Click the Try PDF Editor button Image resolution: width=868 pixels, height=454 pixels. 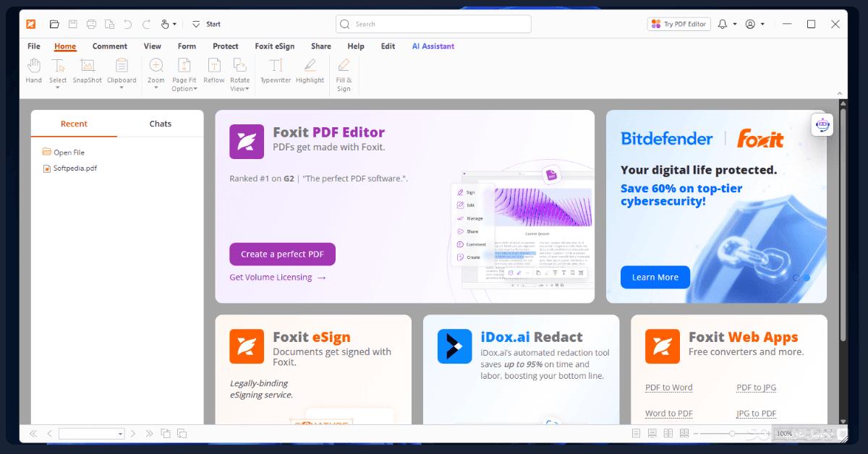point(678,24)
